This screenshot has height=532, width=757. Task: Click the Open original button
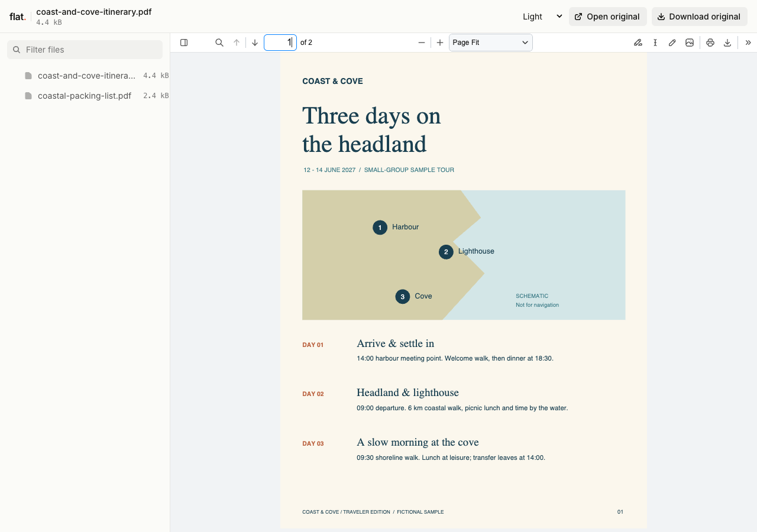pos(608,17)
